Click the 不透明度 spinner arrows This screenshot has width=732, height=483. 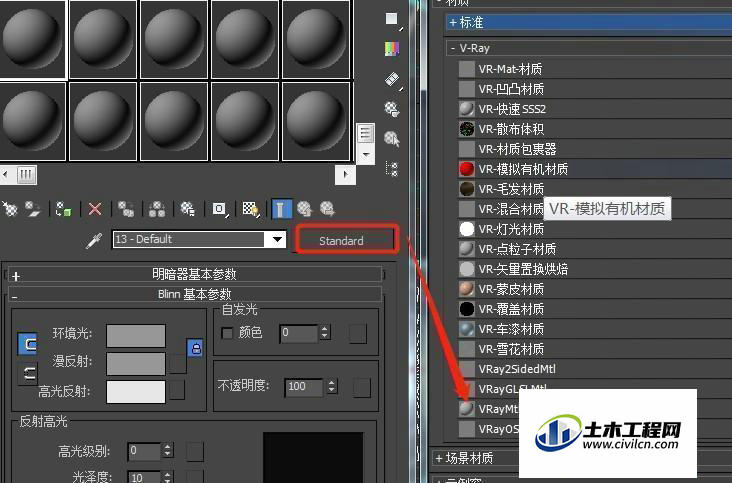[331, 386]
